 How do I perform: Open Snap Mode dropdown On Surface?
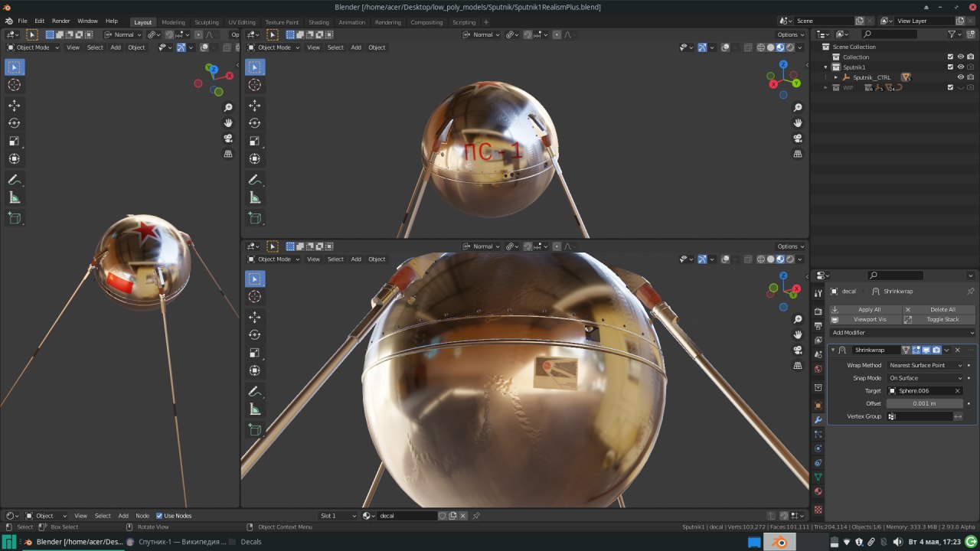pos(925,378)
